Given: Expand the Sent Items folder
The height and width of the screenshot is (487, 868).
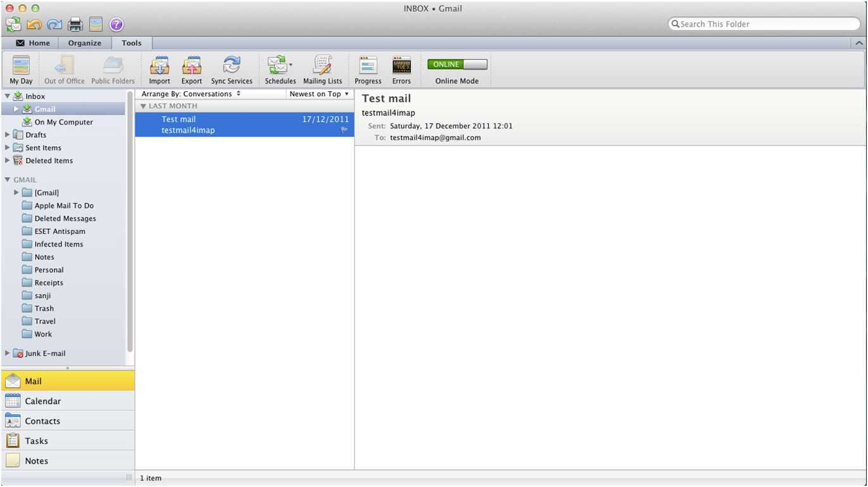Looking at the screenshot, I should 8,147.
